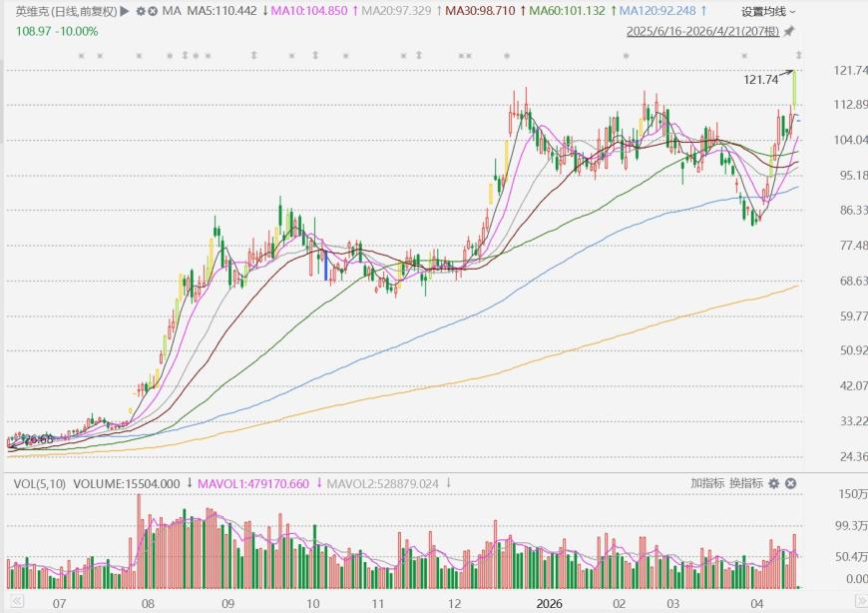Click the play triangle after 英维克 title
Screen dimensions: 868x613
tap(126, 11)
